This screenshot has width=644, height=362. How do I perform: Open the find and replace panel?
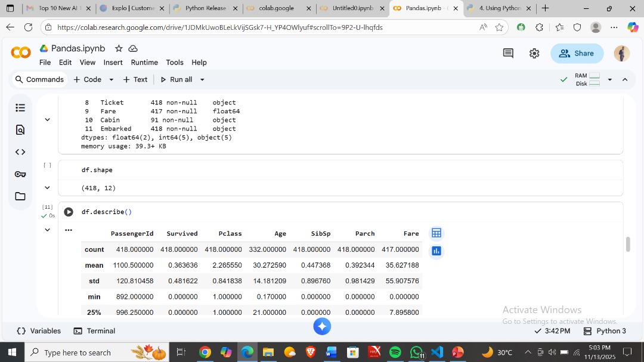pos(20,129)
